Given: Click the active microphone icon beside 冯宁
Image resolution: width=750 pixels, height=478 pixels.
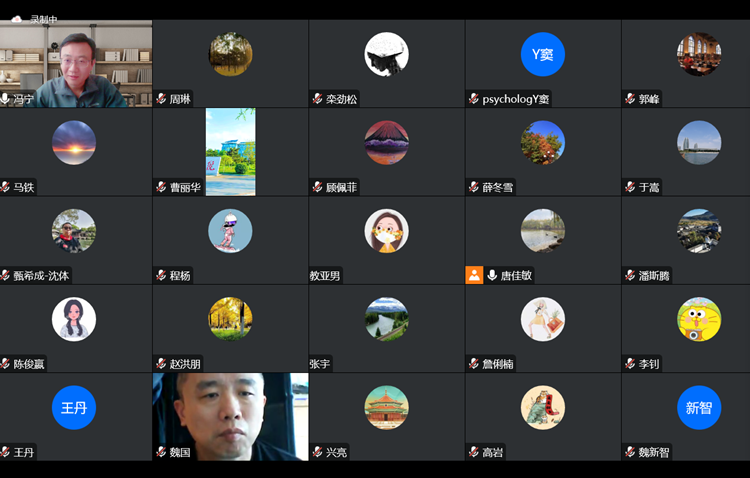Looking at the screenshot, I should tap(6, 99).
